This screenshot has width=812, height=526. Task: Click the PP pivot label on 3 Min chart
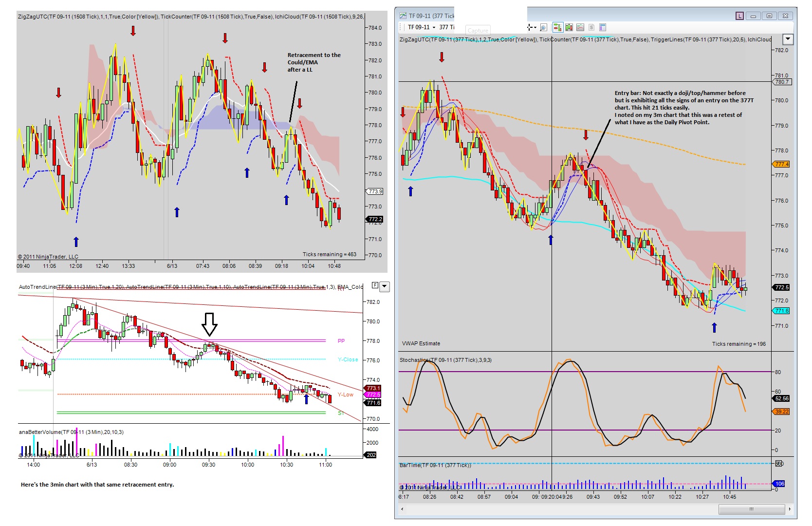click(x=341, y=341)
